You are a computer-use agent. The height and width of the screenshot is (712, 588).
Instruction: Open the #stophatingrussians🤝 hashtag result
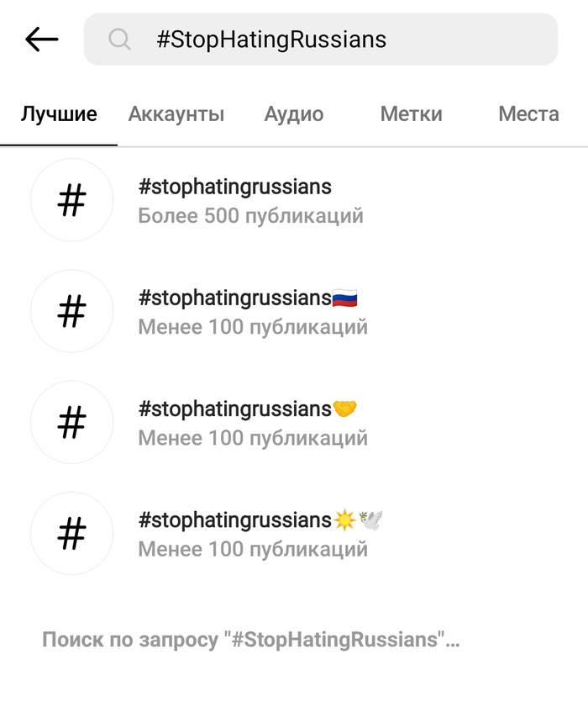click(x=248, y=409)
